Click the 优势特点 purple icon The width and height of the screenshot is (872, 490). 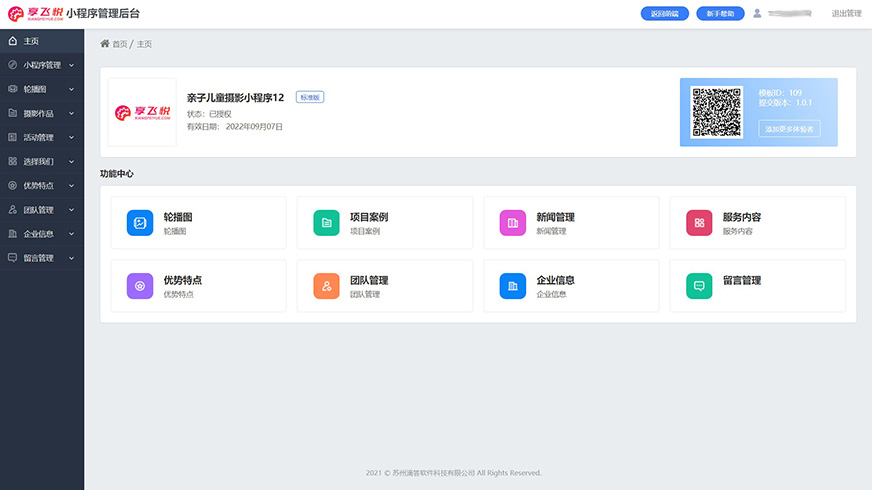click(140, 286)
